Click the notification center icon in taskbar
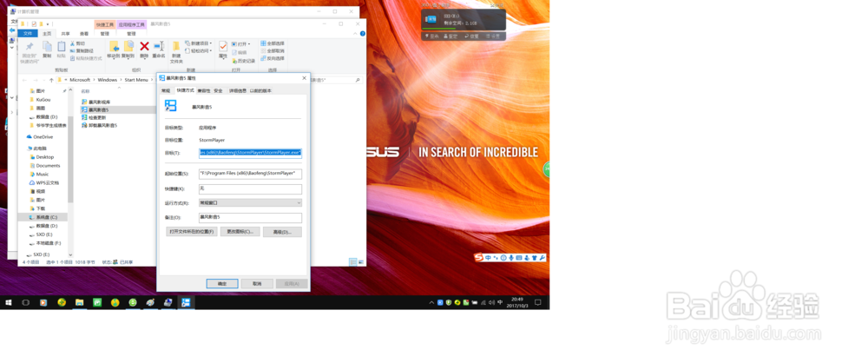This screenshot has height=363, width=868. pos(538,302)
